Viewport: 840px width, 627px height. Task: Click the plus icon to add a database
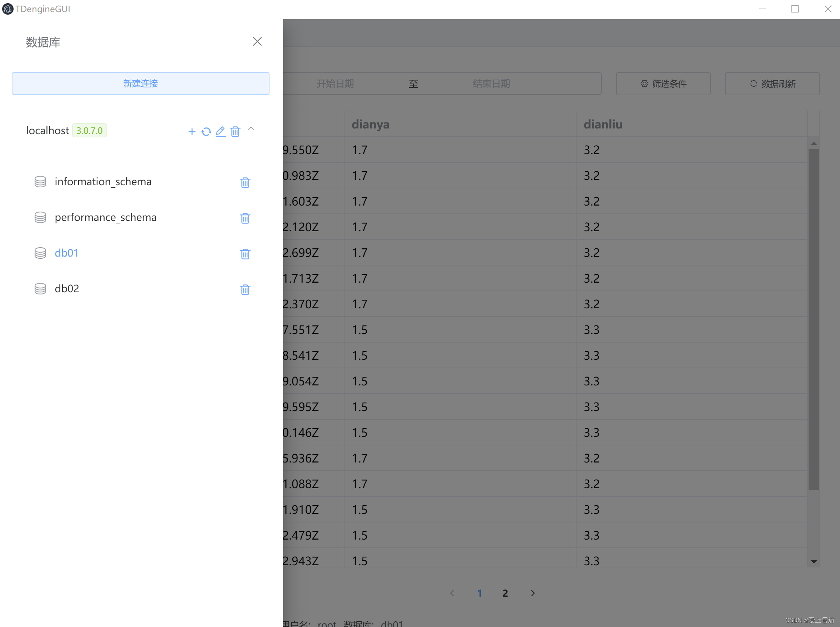point(192,131)
